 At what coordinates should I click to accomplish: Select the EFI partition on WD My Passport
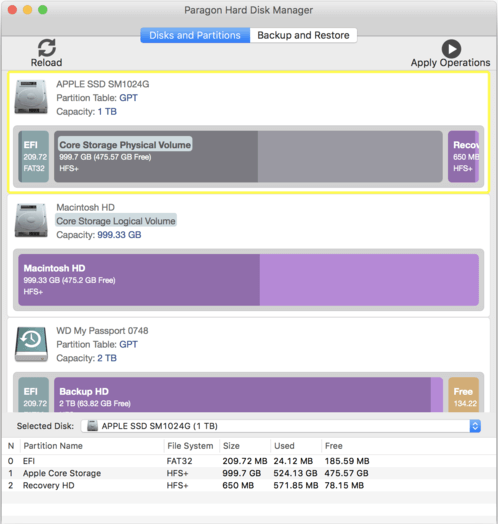[x=34, y=395]
